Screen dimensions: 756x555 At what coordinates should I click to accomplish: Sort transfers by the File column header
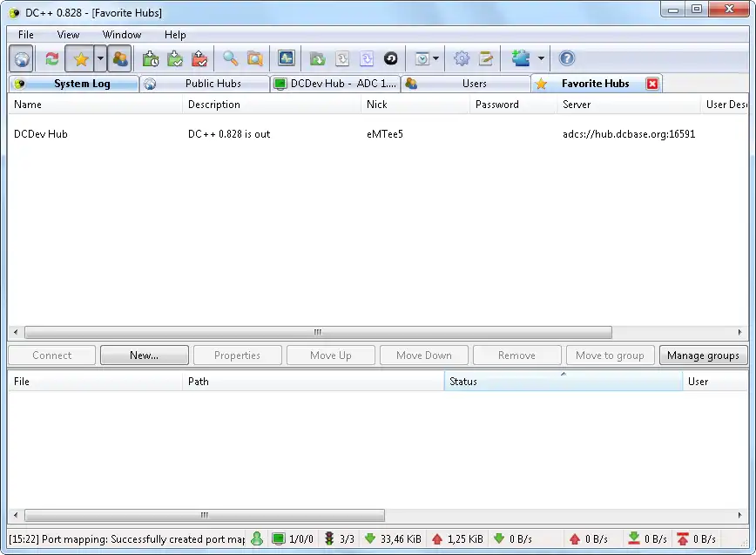click(95, 382)
